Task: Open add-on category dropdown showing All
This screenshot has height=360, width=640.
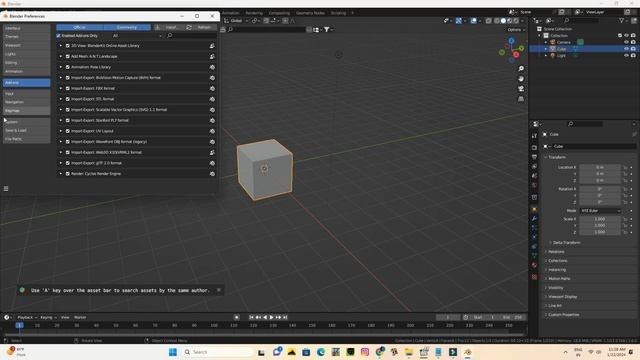Action: tap(137, 36)
